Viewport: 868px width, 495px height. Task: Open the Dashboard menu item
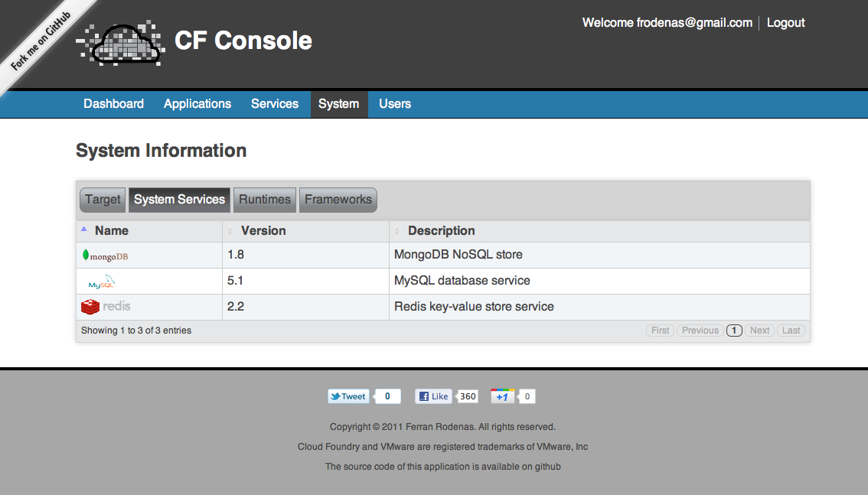[x=113, y=104]
